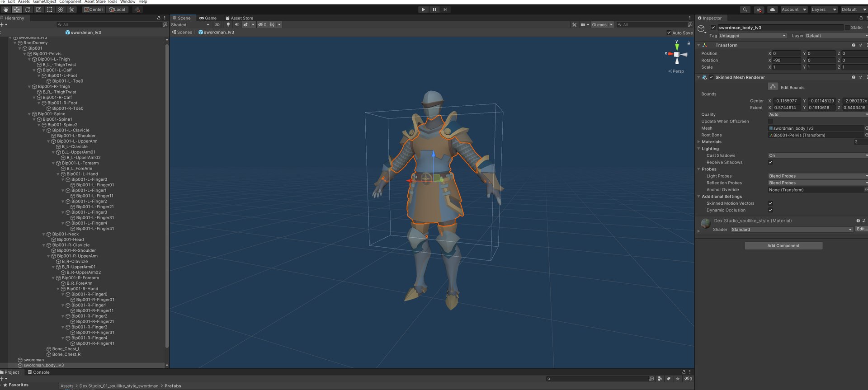Image resolution: width=868 pixels, height=390 pixels.
Task: Select the Rotate tool
Action: (x=28, y=9)
